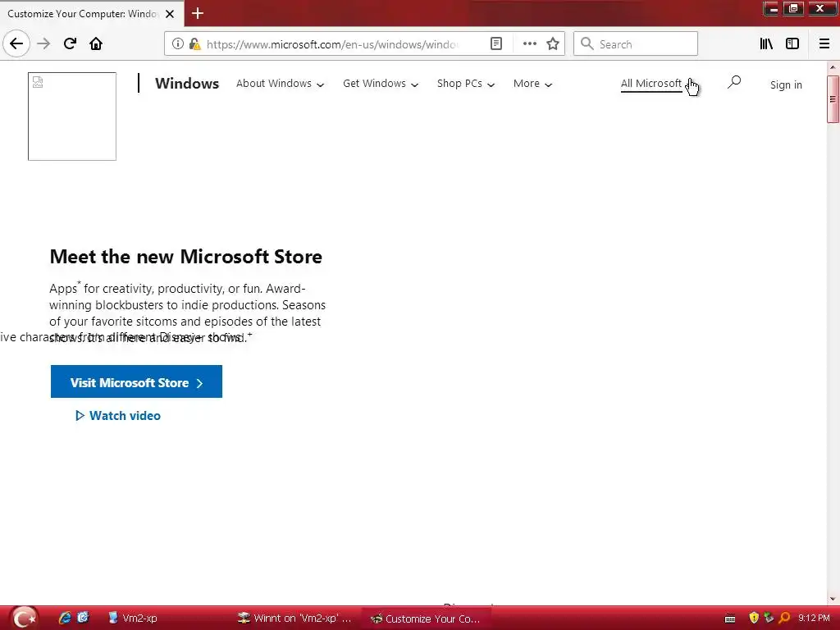The height and width of the screenshot is (630, 840).
Task: Click the 9:12 PM taskbar clock
Action: 814,619
